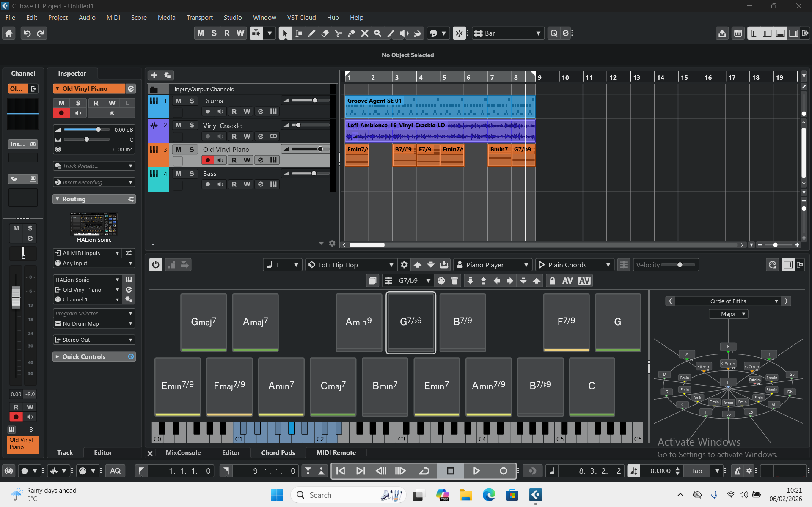This screenshot has width=812, height=507.
Task: Solo the Bass track
Action: (x=192, y=174)
